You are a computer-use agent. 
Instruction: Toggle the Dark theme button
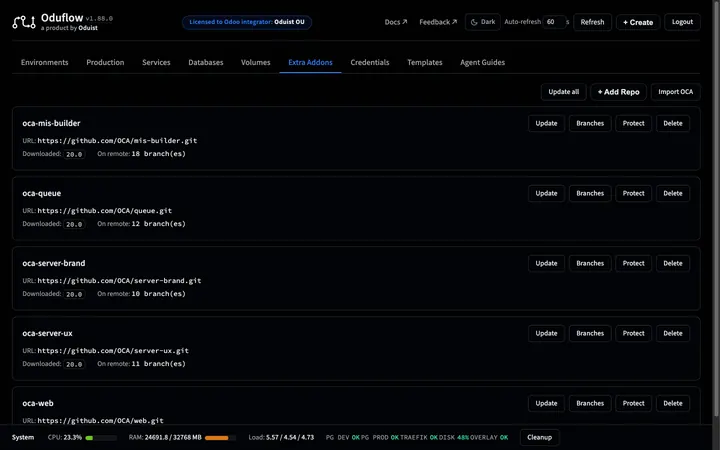(483, 22)
